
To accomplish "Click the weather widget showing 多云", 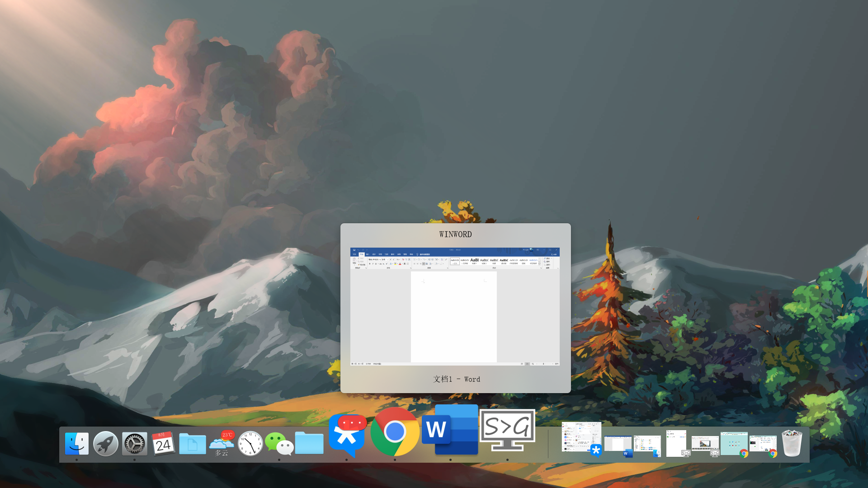I will point(222,444).
